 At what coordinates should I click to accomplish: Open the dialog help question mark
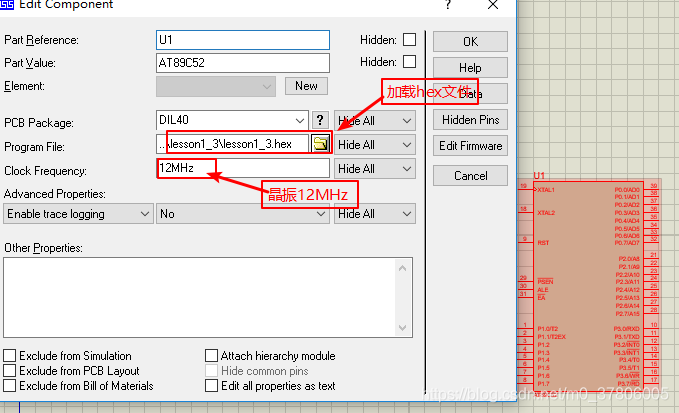pyautogui.click(x=448, y=5)
